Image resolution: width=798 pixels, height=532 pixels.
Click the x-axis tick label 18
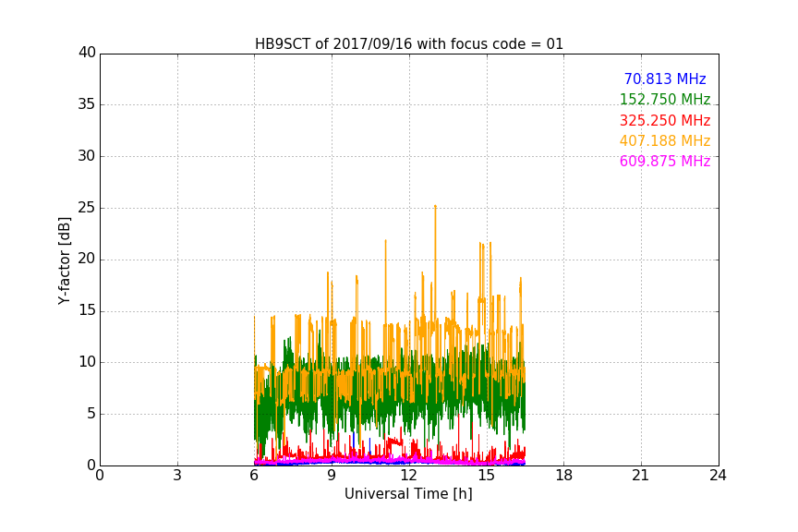tap(564, 476)
